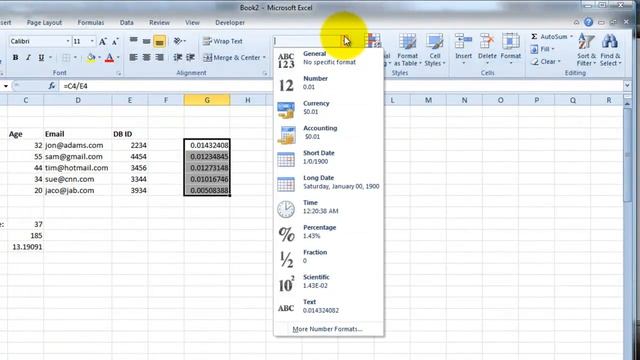Switch to Formulas tab
The height and width of the screenshot is (360, 640).
coord(91,23)
